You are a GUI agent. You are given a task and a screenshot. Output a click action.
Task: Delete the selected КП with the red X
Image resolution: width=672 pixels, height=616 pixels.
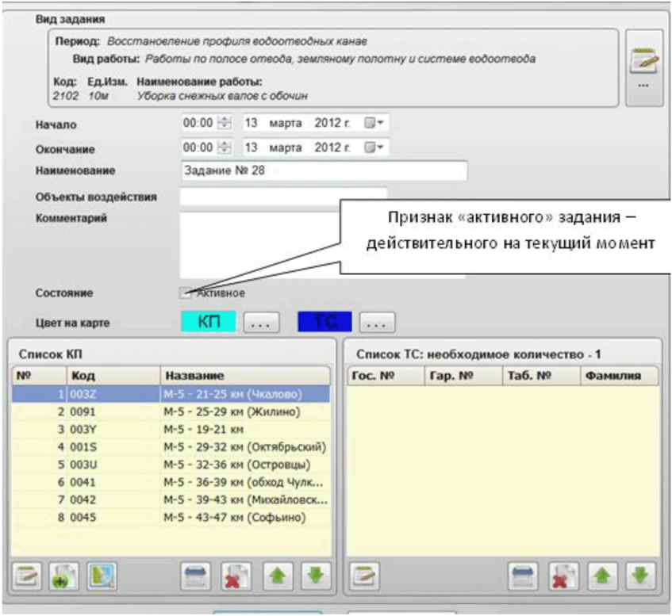236,576
